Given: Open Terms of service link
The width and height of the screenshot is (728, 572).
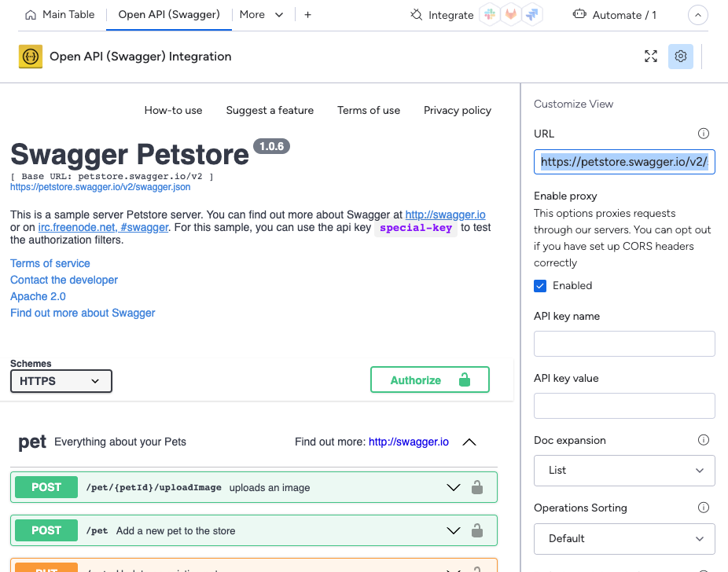Looking at the screenshot, I should tap(50, 263).
